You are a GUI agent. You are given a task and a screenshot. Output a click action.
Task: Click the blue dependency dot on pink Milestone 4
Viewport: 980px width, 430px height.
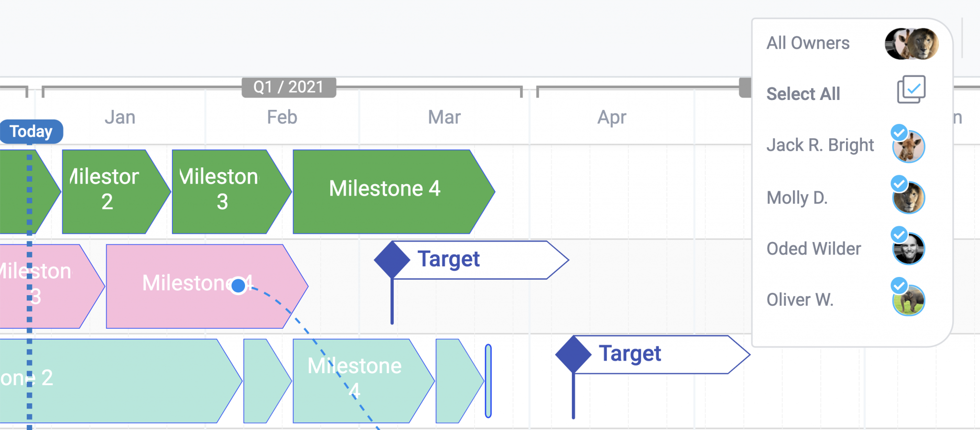coord(238,286)
